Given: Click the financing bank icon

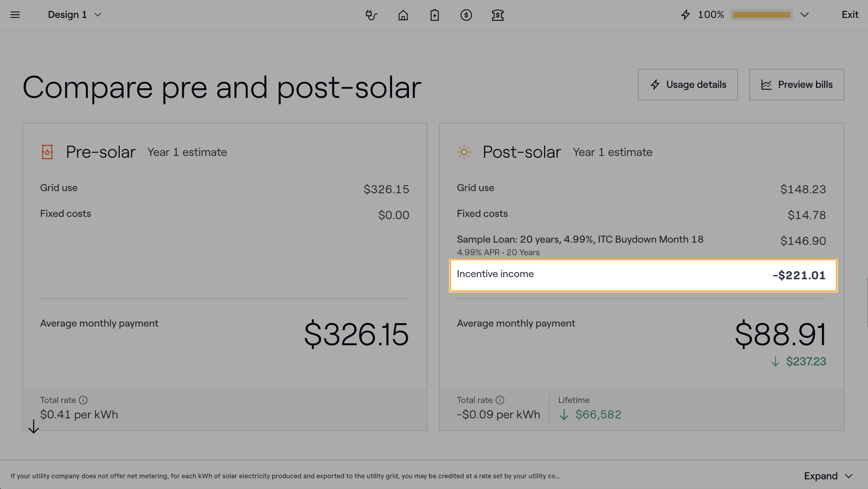Looking at the screenshot, I should point(497,15).
